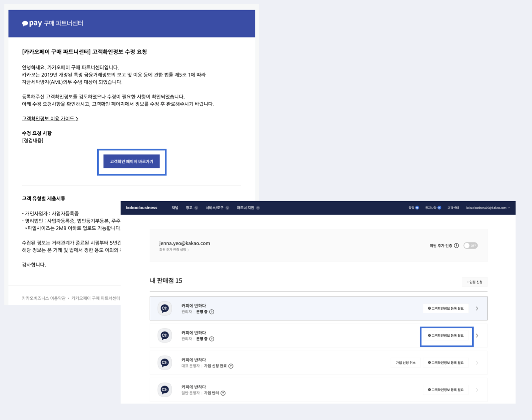Click help icon next to 가입 반려 status
The image size is (532, 420).
223,393
